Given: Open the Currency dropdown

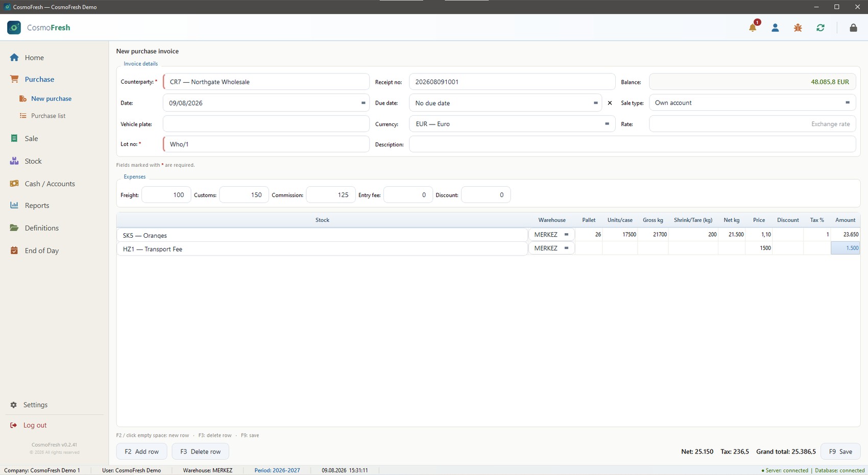Looking at the screenshot, I should click(x=607, y=124).
